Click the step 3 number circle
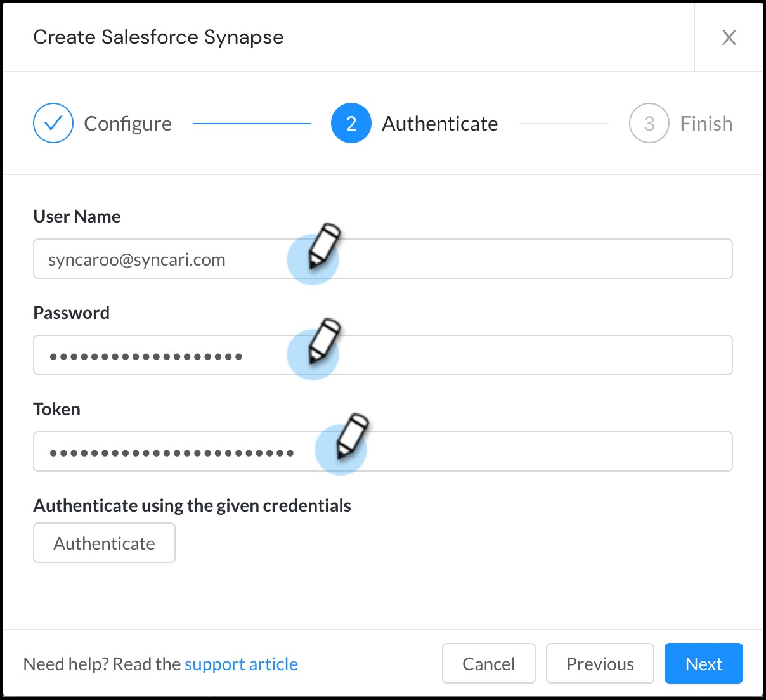The image size is (766, 700). click(649, 123)
